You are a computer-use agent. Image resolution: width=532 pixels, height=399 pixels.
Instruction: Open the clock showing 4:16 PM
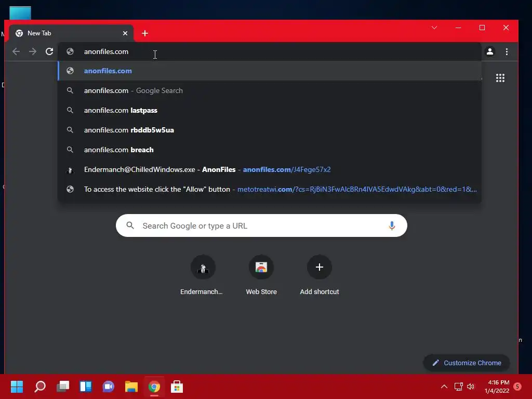click(x=497, y=387)
